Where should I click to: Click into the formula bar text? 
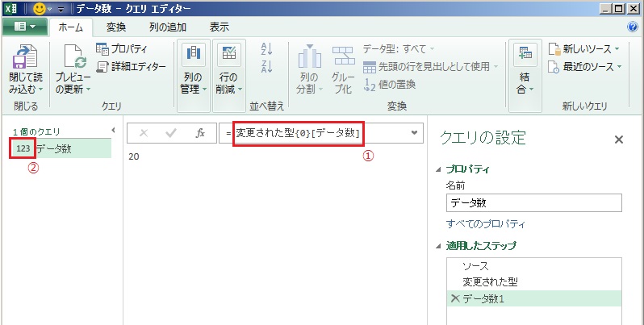298,133
